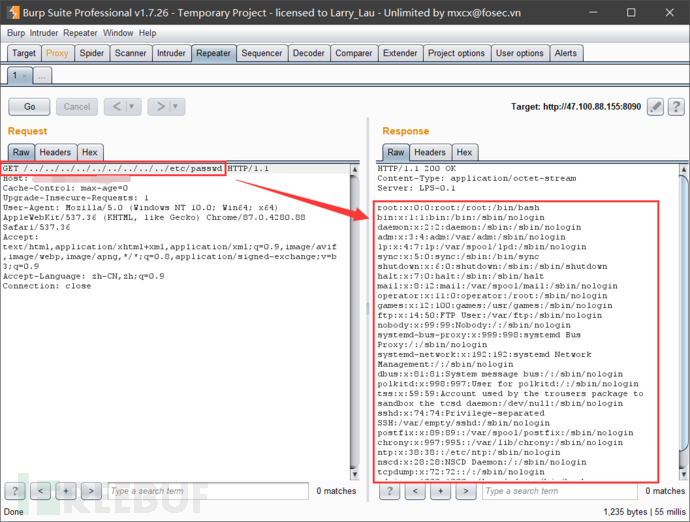Click request search previous match < button
690x522 pixels.
pyautogui.click(x=40, y=491)
